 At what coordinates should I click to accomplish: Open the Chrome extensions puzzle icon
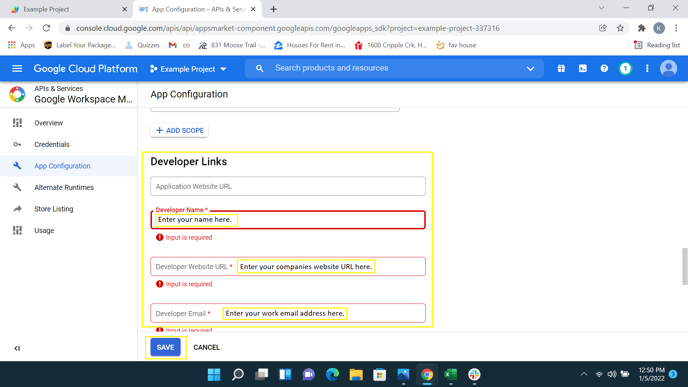click(x=641, y=28)
